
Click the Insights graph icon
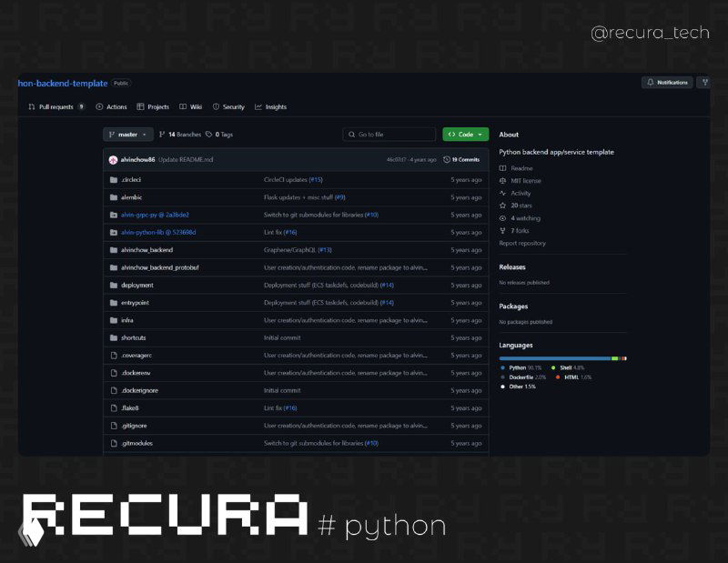click(257, 106)
